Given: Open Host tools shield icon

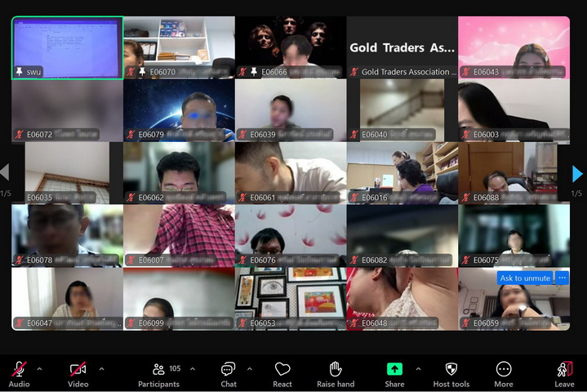Looking at the screenshot, I should tap(451, 370).
